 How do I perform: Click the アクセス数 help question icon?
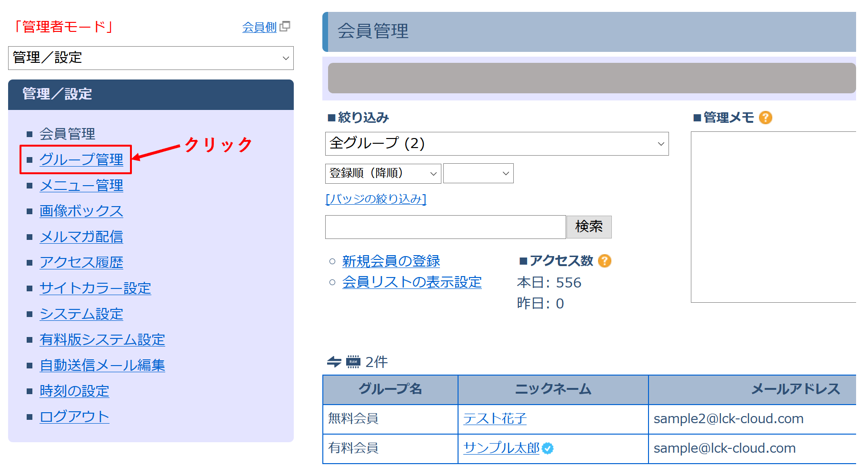605,261
